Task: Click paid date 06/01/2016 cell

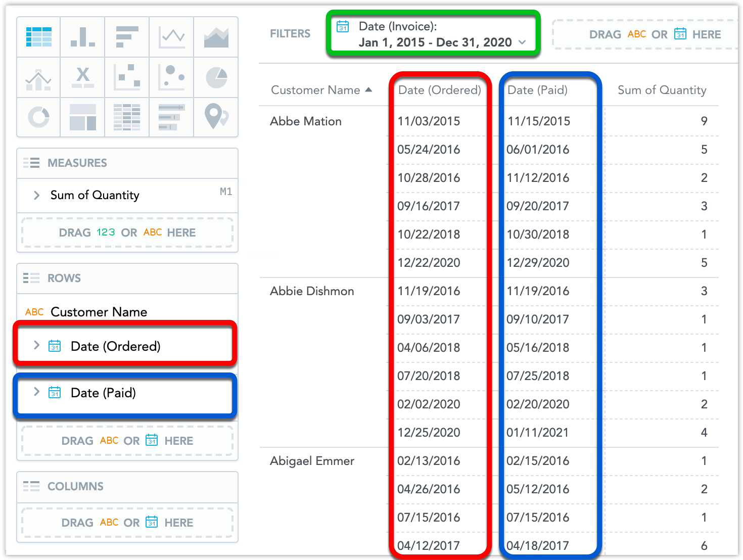Action: (538, 150)
